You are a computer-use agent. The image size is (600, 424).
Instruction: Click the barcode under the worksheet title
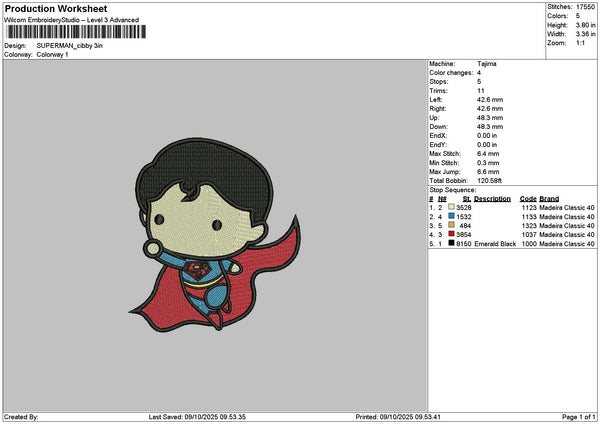click(x=76, y=32)
